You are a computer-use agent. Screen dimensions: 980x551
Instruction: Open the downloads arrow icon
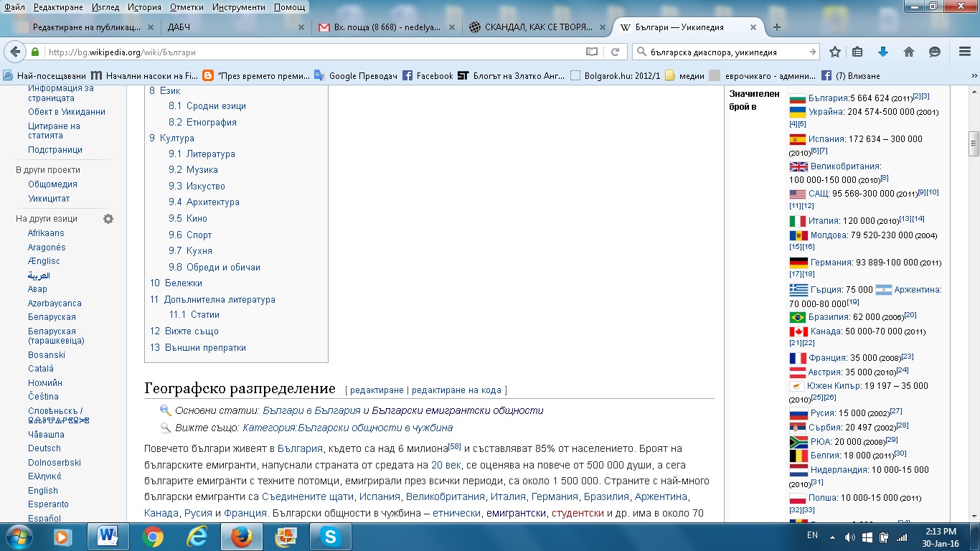883,52
